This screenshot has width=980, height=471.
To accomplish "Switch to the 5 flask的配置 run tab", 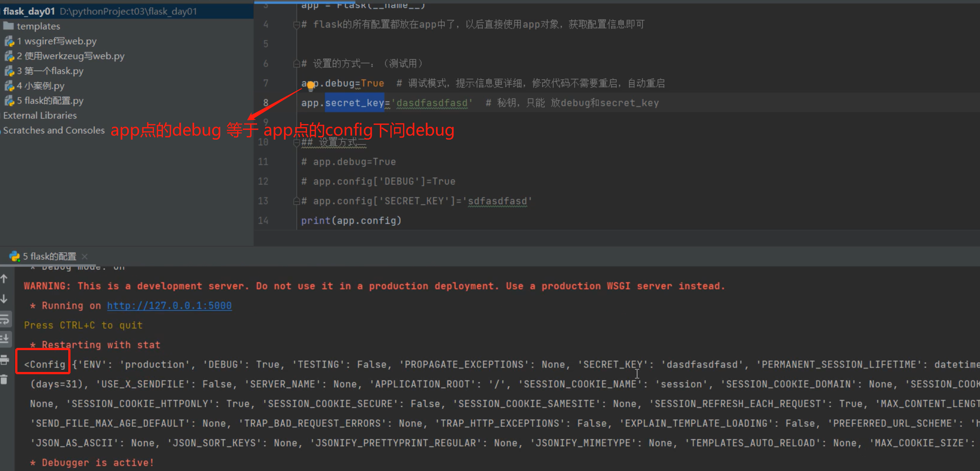I will coord(50,256).
